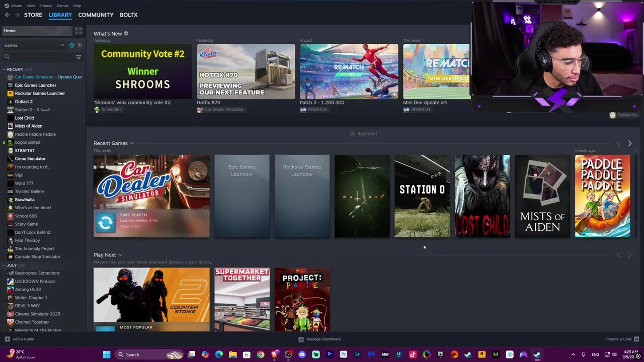Select Crime Simulator in the game list
The width and height of the screenshot is (644, 362).
point(30,159)
